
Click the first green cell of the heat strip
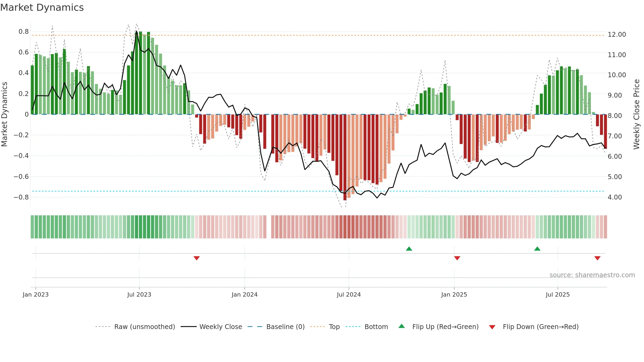(x=32, y=227)
